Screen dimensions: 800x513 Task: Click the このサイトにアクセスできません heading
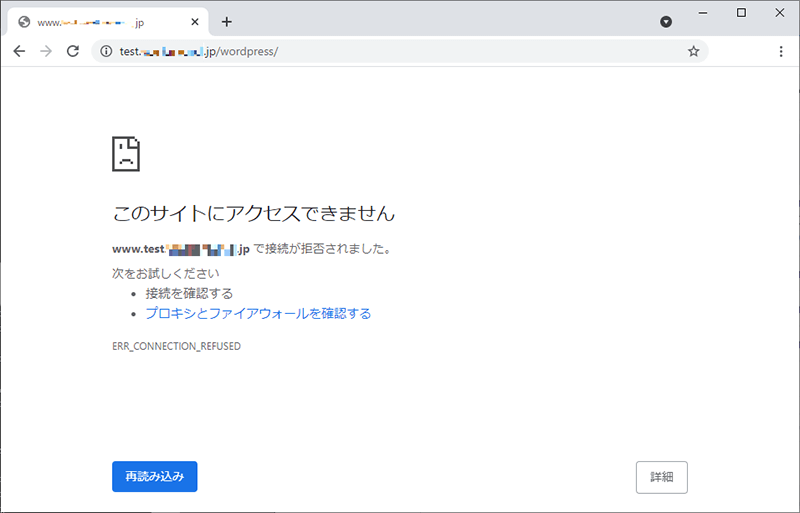pyautogui.click(x=253, y=213)
